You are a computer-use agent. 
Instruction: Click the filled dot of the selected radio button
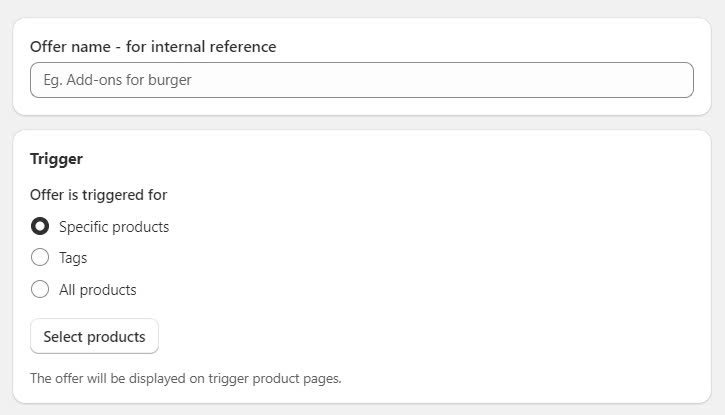tap(40, 226)
